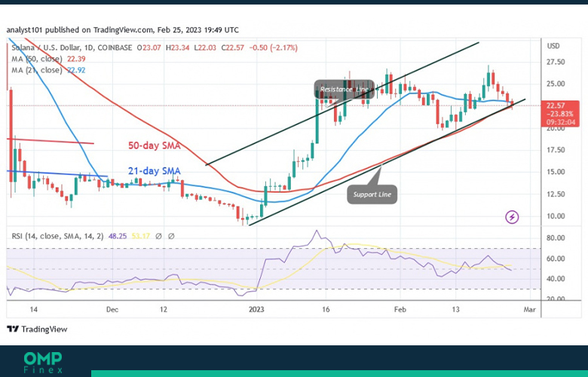The height and width of the screenshot is (377, 588).
Task: Click the '13' date label on time axis
Action: [x=455, y=309]
